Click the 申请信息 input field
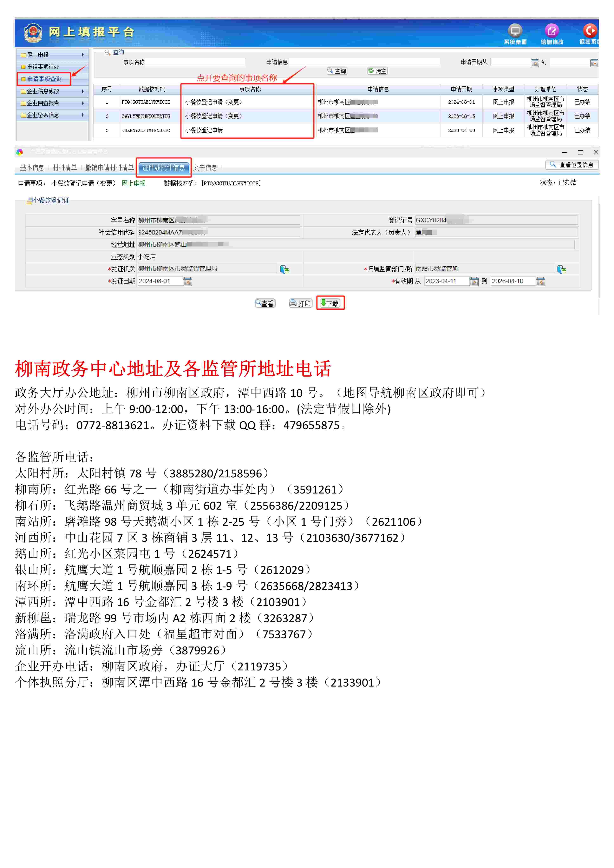 (x=364, y=62)
